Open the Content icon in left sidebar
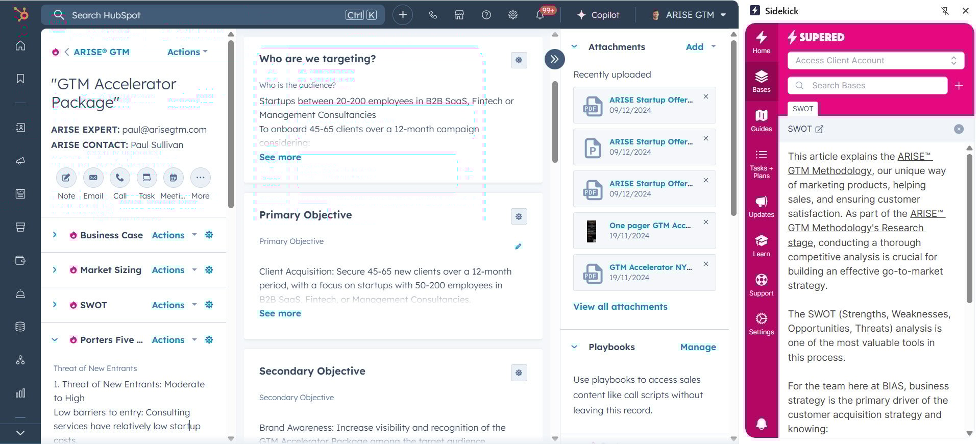980x444 pixels. tap(20, 194)
